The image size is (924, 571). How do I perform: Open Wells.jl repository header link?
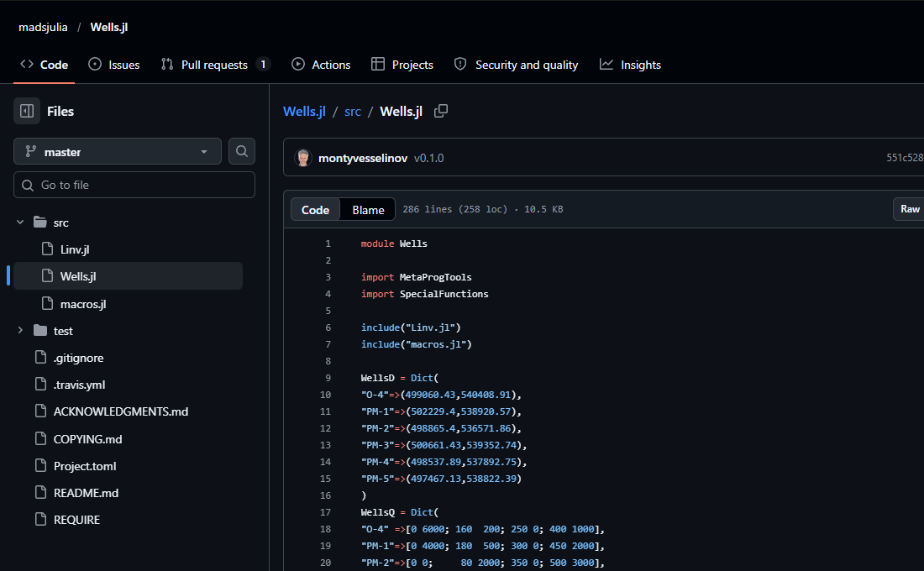point(109,27)
